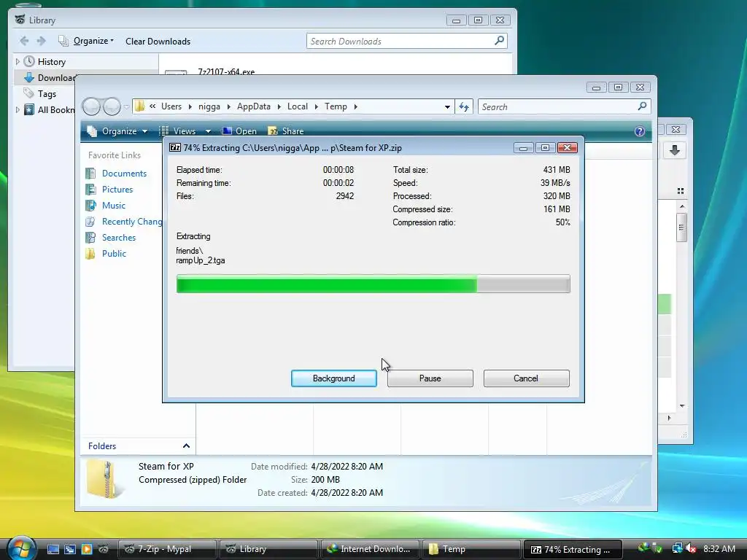This screenshot has height=560, width=747.
Task: Click Open in Explorer toolbar
Action: pyautogui.click(x=239, y=131)
